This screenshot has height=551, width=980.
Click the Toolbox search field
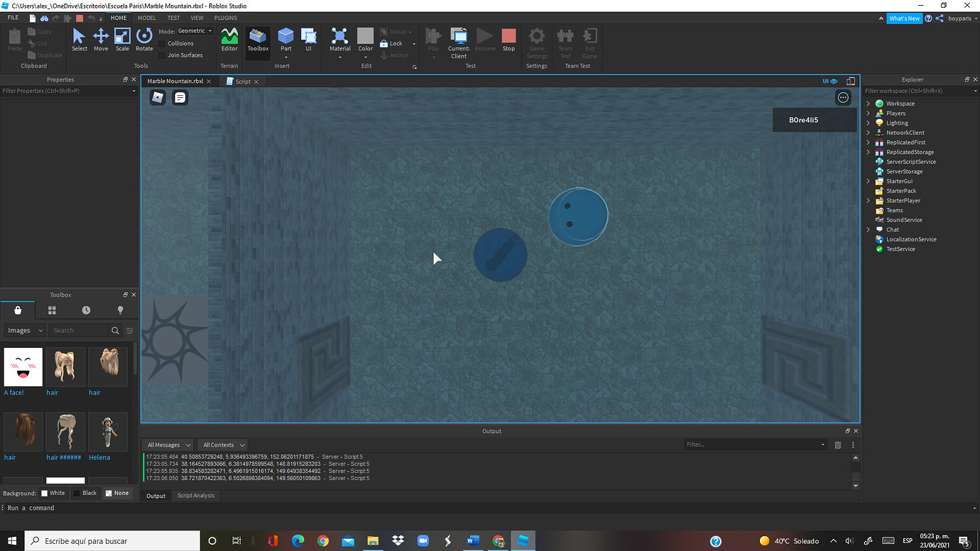pyautogui.click(x=80, y=330)
